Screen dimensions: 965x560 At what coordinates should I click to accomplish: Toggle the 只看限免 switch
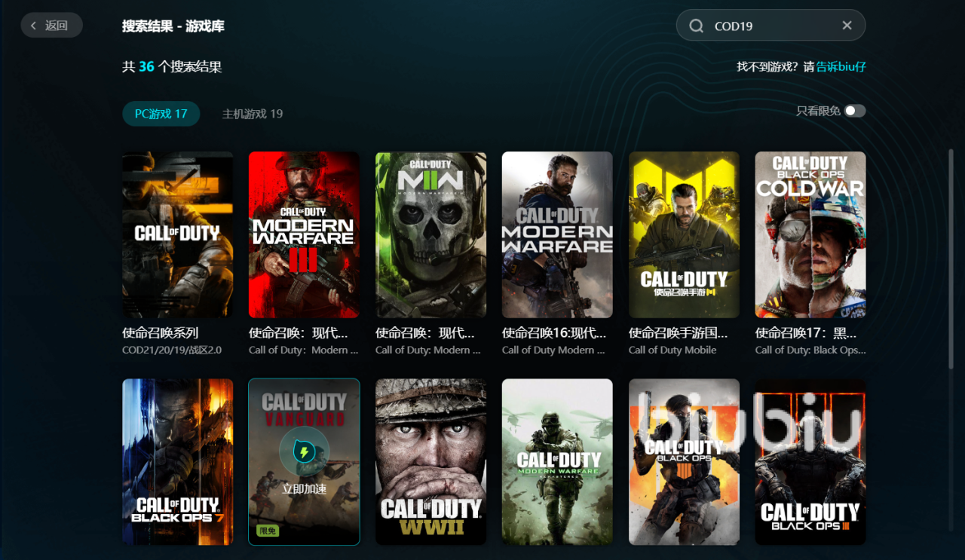tap(854, 111)
